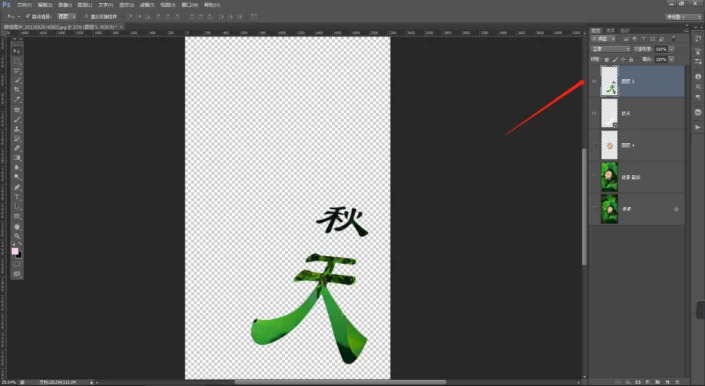Toggle Quick Mask mode
The width and height of the screenshot is (705, 386).
(17, 264)
